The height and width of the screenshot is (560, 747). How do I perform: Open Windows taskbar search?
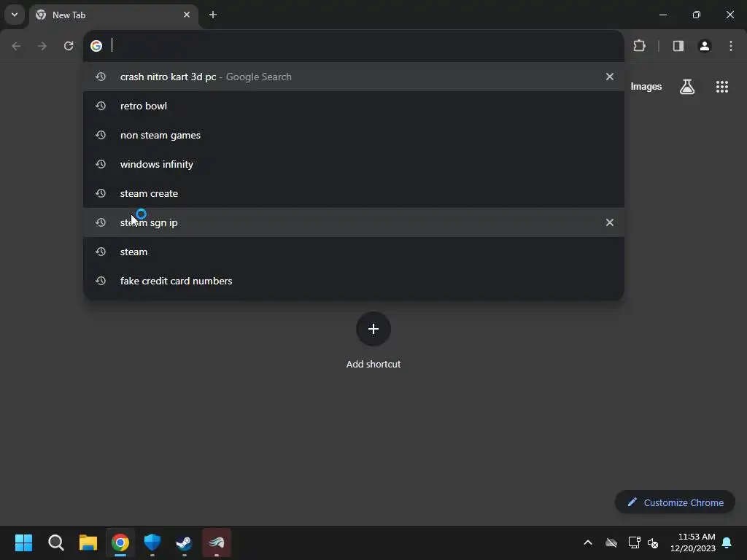coord(56,542)
